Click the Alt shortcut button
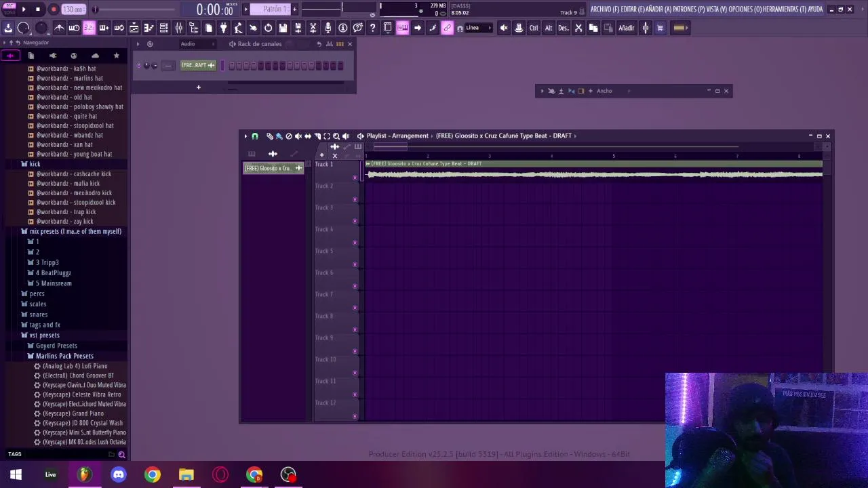 pyautogui.click(x=549, y=28)
